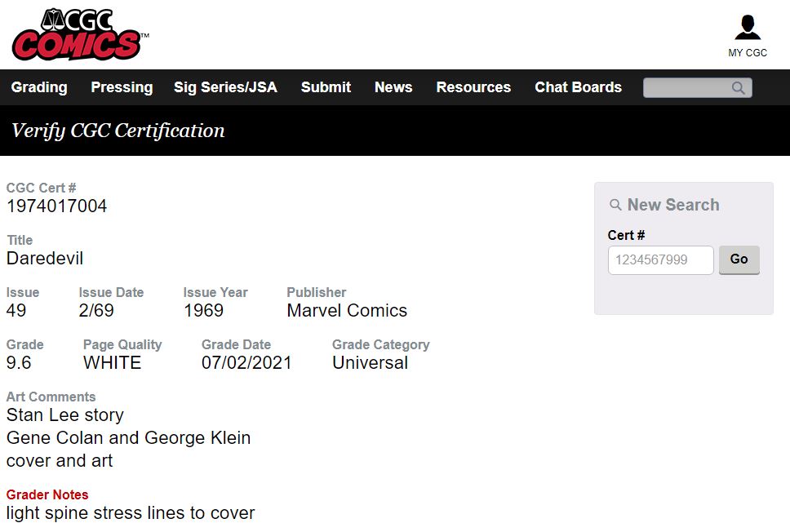Click the Cert # input box
The height and width of the screenshot is (532, 790).
(660, 260)
